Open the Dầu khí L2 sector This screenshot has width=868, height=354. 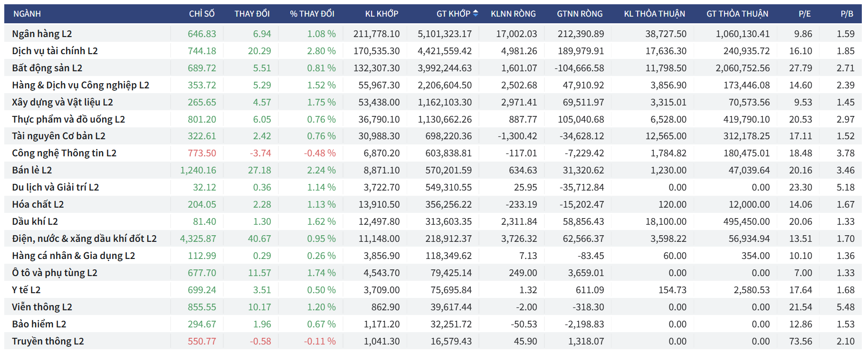tap(35, 221)
